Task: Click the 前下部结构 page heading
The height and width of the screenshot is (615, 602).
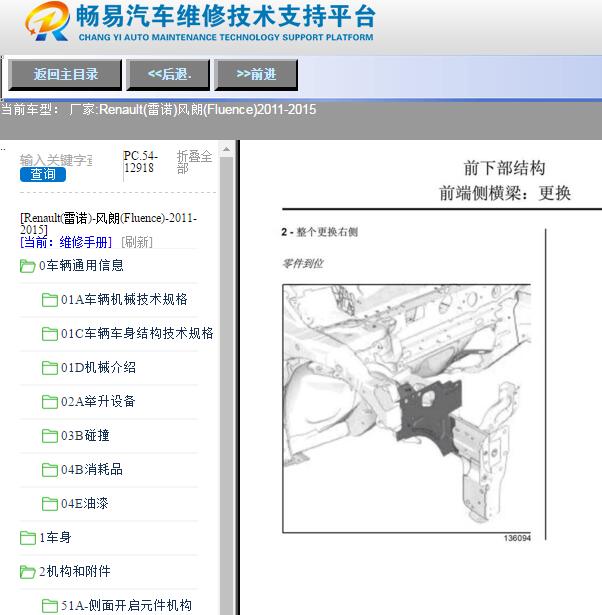Action: (x=504, y=168)
